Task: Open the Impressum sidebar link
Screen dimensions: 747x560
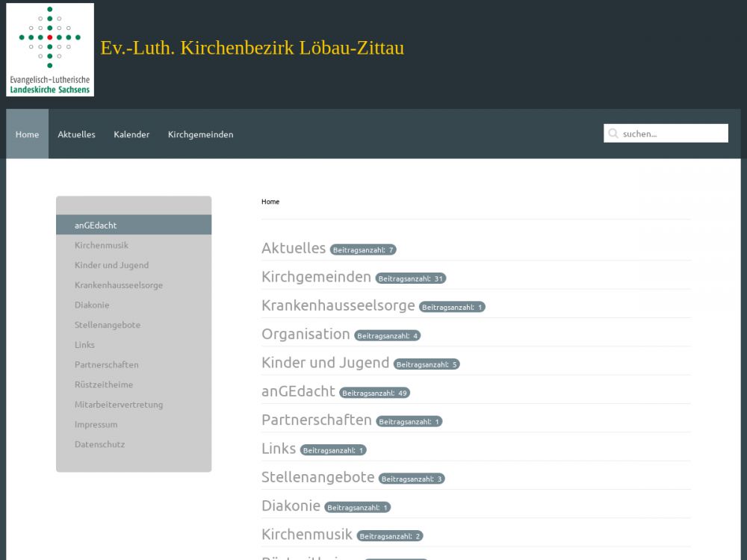Action: coord(96,424)
